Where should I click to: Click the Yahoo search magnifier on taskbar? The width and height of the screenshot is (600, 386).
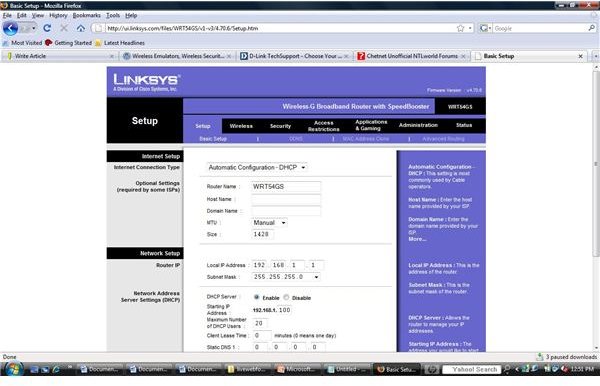coord(507,369)
